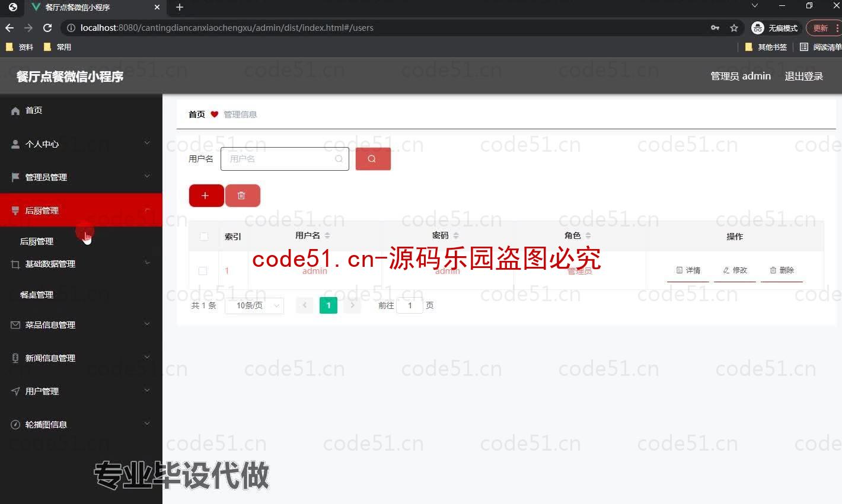Expand the 个人中心 menu chevron
The height and width of the screenshot is (504, 842).
[147, 143]
